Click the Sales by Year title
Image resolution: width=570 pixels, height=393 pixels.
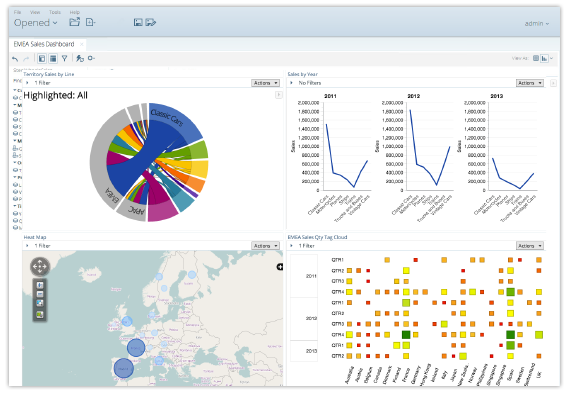302,74
